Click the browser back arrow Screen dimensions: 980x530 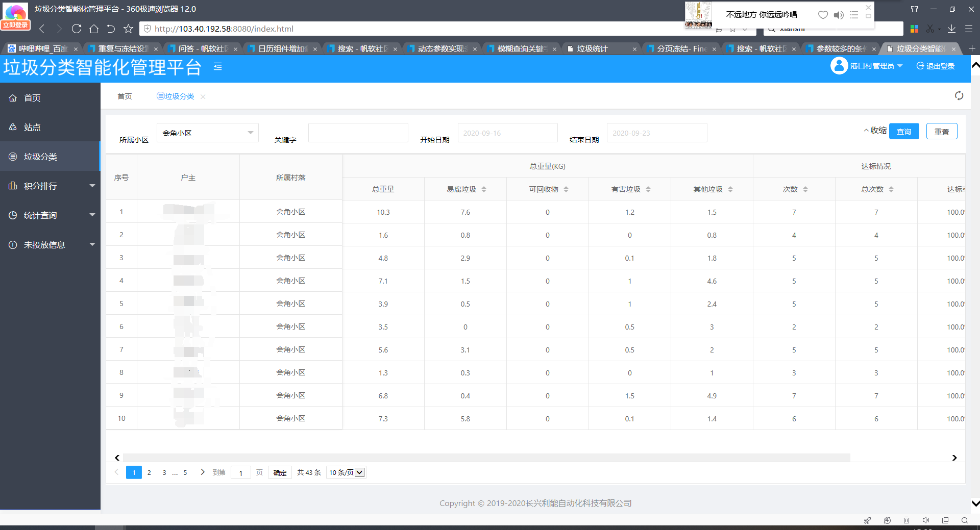(x=42, y=29)
